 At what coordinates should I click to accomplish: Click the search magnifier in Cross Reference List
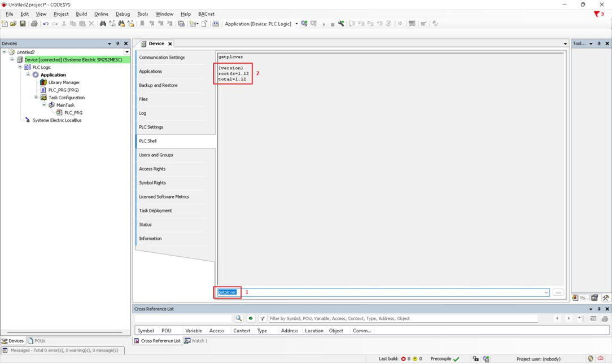(x=239, y=319)
